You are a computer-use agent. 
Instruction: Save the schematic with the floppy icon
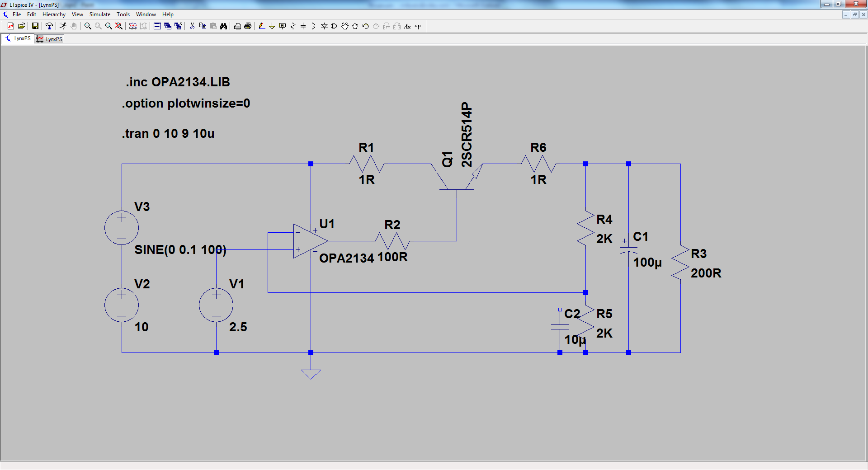pyautogui.click(x=35, y=26)
